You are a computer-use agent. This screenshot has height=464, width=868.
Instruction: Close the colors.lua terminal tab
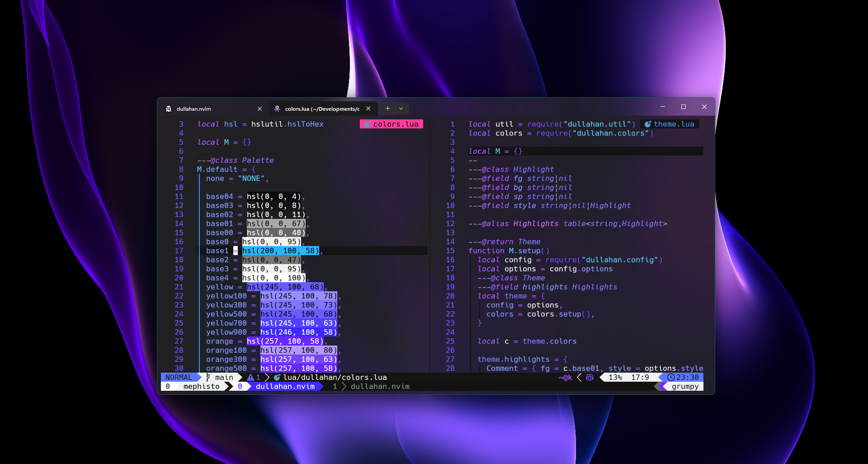click(x=368, y=109)
